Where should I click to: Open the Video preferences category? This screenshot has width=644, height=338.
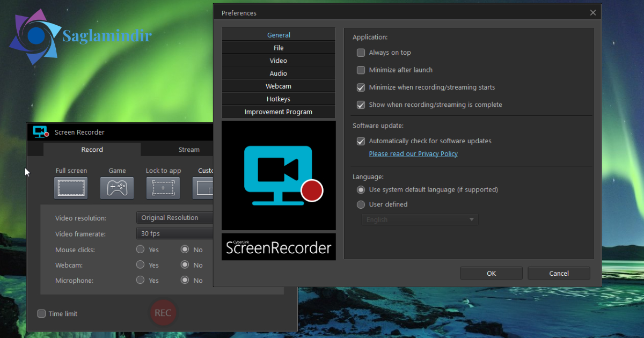point(279,61)
